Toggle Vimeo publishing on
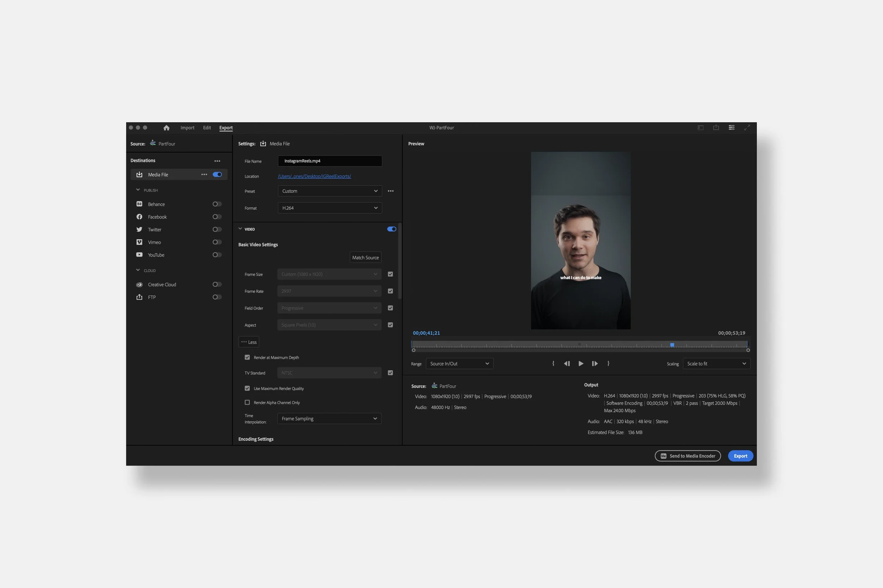 point(217,242)
